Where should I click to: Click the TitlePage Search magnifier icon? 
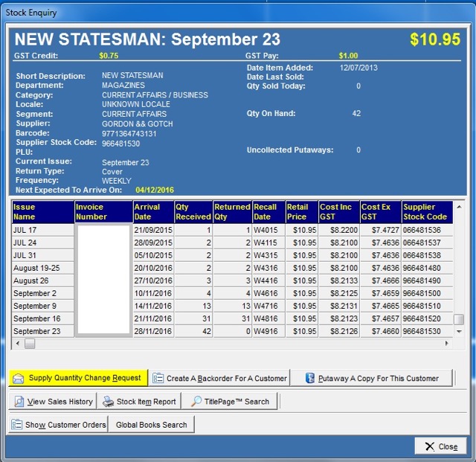196,402
